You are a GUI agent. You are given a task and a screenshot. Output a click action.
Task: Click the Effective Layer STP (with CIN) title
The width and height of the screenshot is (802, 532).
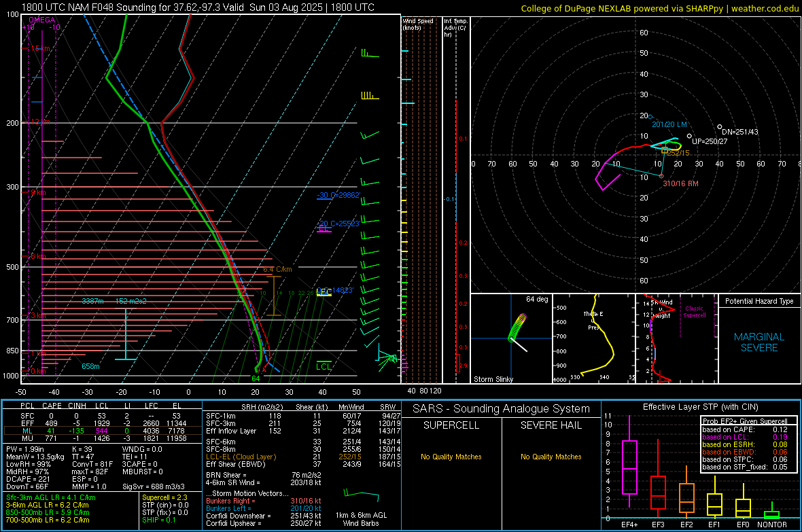[x=701, y=407]
